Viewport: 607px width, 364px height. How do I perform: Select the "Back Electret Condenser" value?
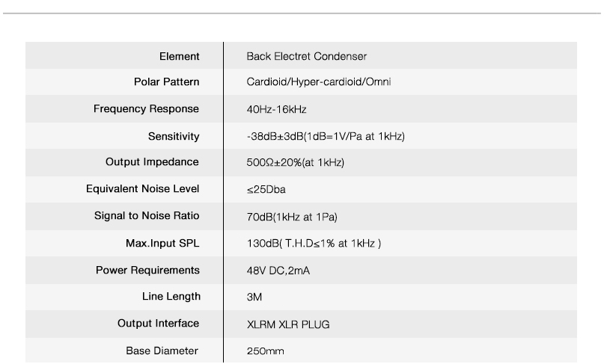[307, 56]
